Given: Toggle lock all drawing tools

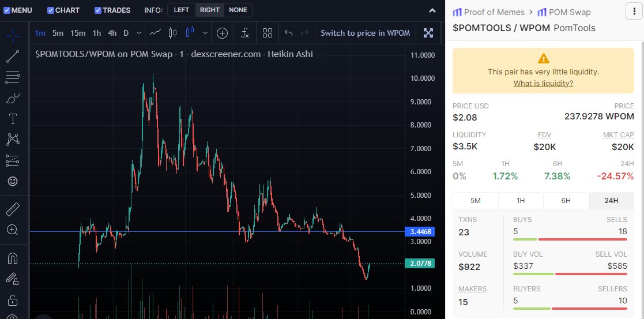Looking at the screenshot, I should (13, 300).
